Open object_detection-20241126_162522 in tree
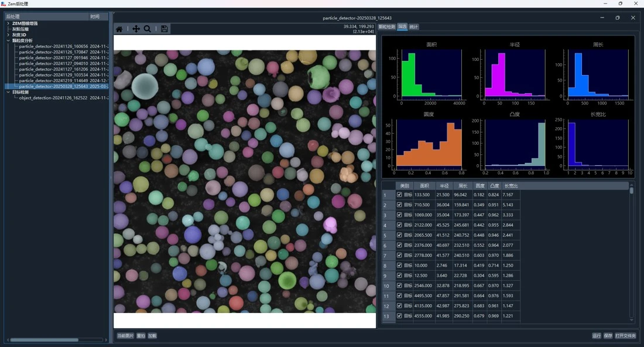 click(53, 98)
